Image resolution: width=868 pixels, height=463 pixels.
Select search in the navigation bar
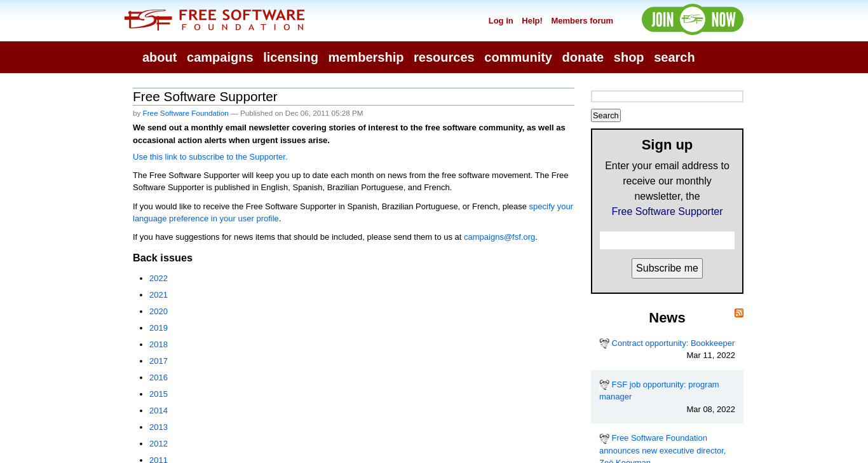pos(674,57)
